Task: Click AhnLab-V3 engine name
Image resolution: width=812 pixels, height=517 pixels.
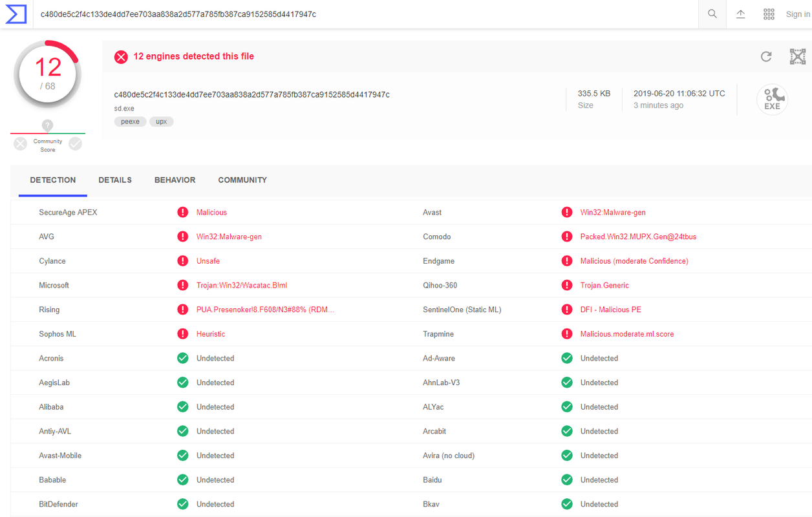Action: click(442, 383)
